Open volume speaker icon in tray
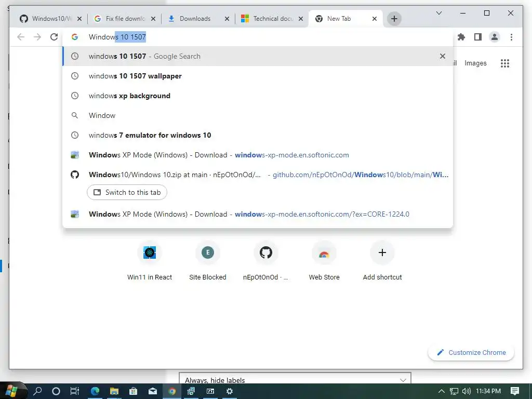 [467, 391]
